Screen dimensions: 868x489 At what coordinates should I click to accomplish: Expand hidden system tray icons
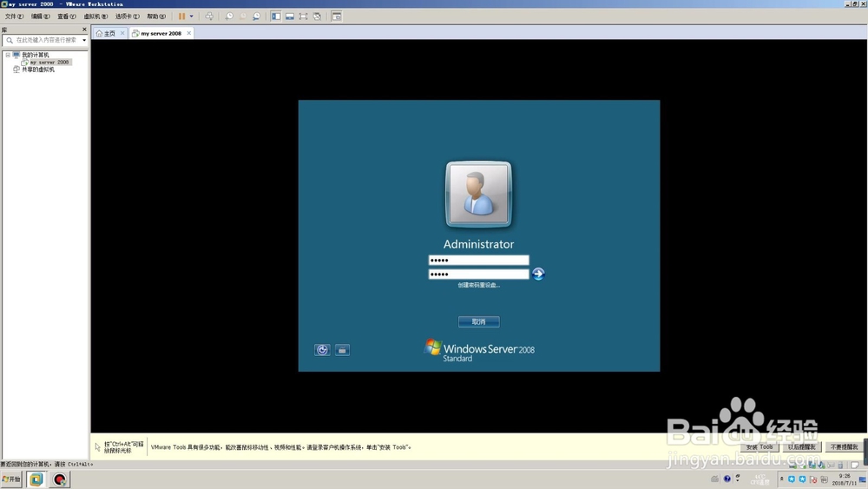pos(782,479)
